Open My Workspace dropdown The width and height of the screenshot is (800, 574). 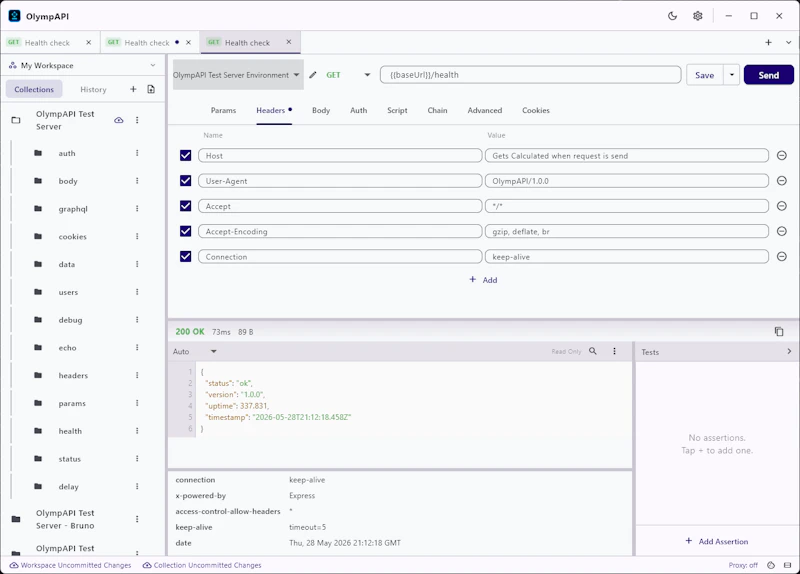82,65
